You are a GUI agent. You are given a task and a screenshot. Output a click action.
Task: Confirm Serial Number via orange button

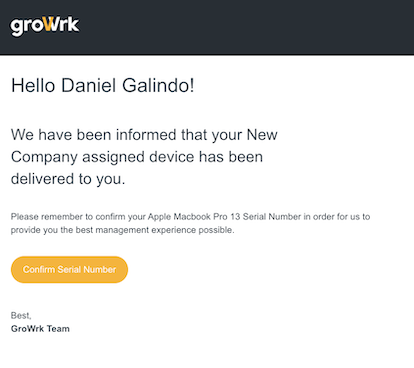pyautogui.click(x=69, y=270)
